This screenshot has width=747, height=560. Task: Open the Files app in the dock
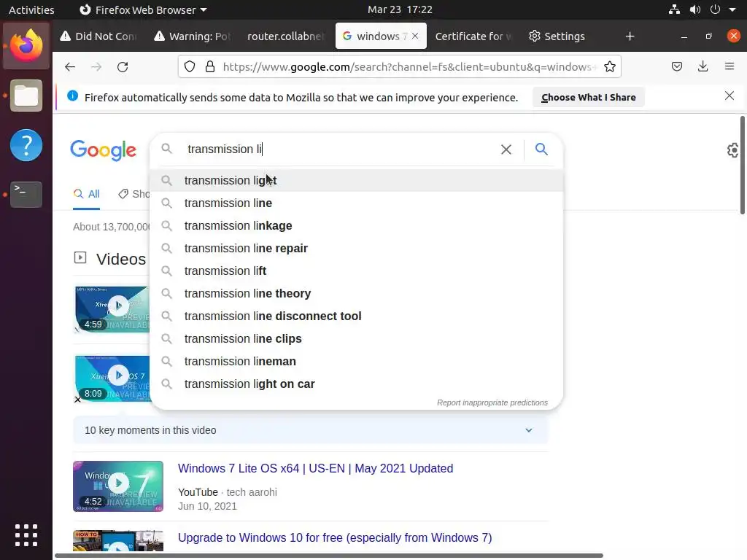pos(26,96)
